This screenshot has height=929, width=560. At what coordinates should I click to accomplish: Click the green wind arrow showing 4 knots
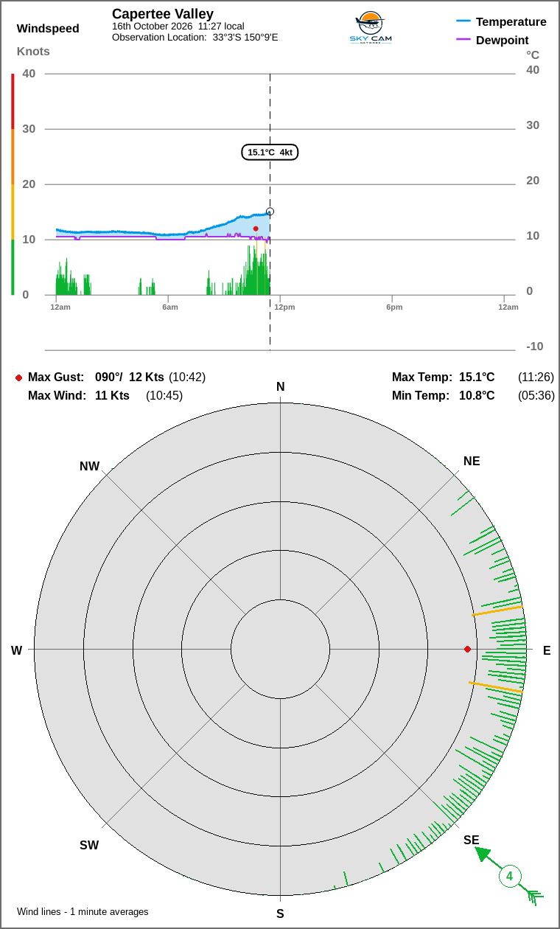509,876
